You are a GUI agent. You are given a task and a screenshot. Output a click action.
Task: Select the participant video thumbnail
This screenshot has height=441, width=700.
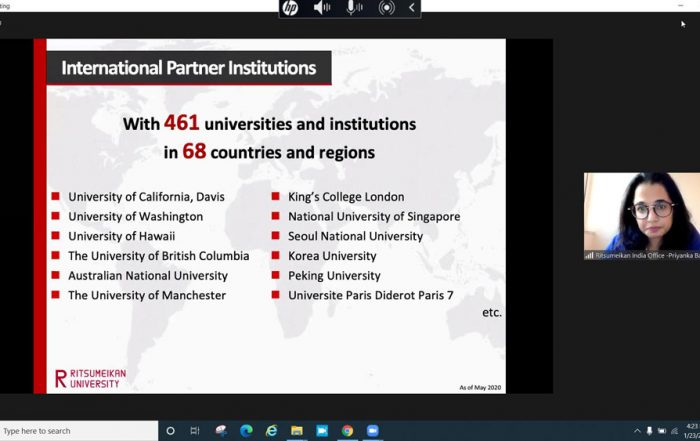pyautogui.click(x=642, y=216)
